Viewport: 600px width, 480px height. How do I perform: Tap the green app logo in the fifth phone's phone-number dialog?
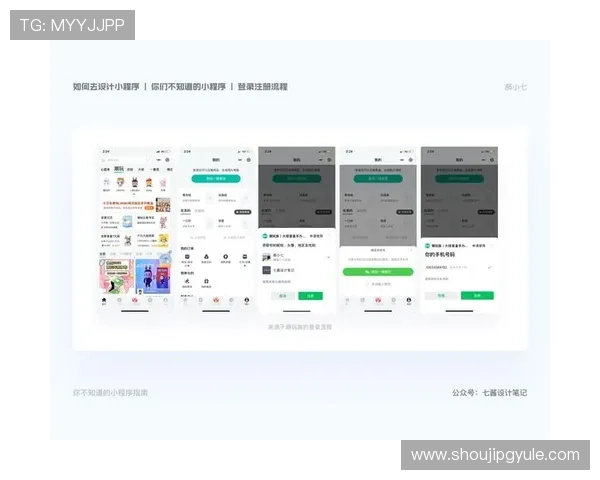click(427, 246)
